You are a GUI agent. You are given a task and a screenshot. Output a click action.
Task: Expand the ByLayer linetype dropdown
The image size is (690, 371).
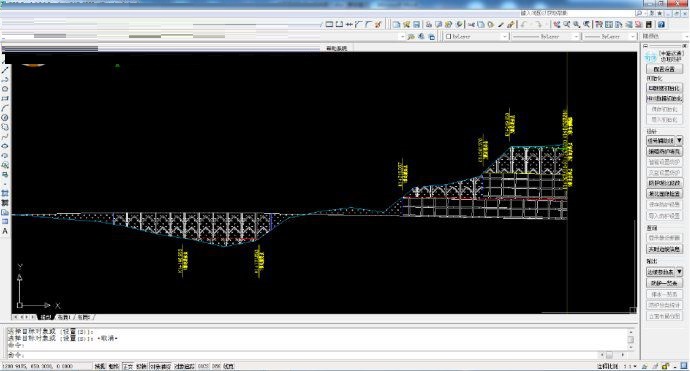click(545, 37)
